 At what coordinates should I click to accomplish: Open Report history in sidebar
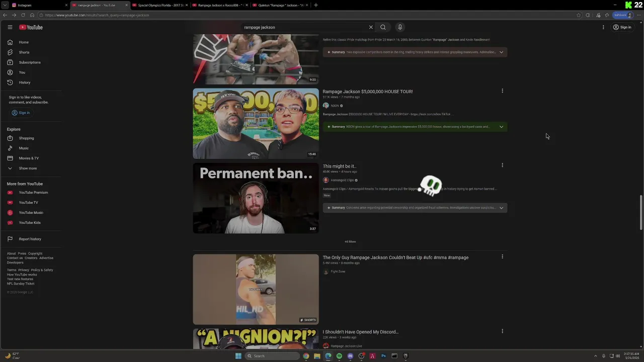tap(31, 239)
